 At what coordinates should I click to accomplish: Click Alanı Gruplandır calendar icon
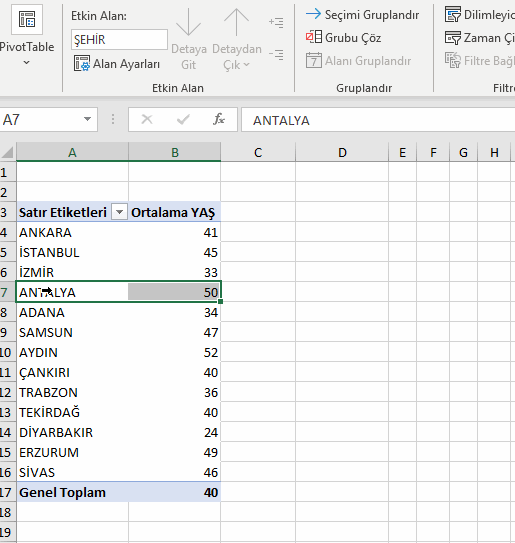pyautogui.click(x=314, y=60)
